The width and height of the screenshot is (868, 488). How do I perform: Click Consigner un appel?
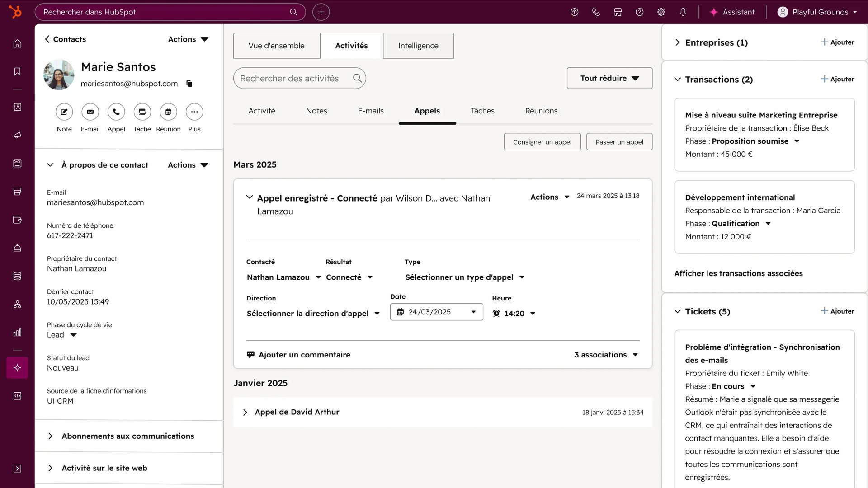(x=542, y=141)
